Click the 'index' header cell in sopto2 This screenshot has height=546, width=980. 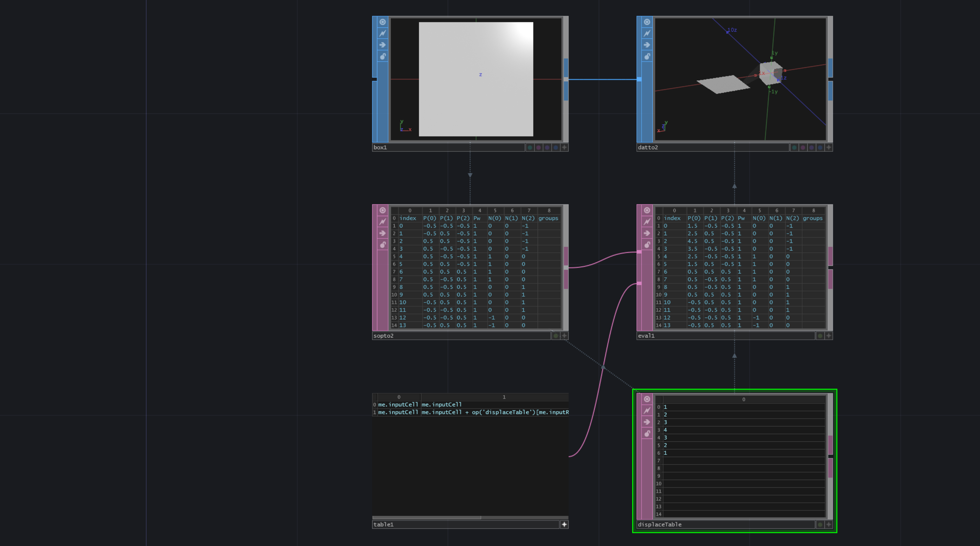coord(410,218)
